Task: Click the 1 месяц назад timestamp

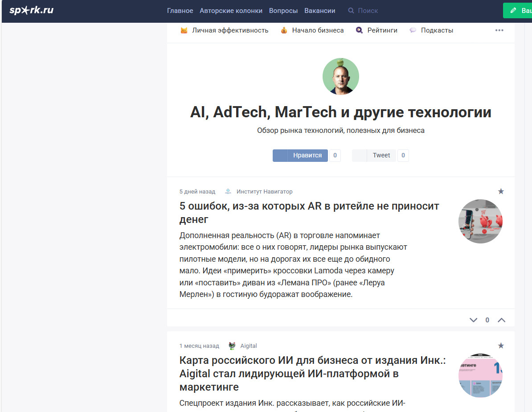Action: (199, 346)
